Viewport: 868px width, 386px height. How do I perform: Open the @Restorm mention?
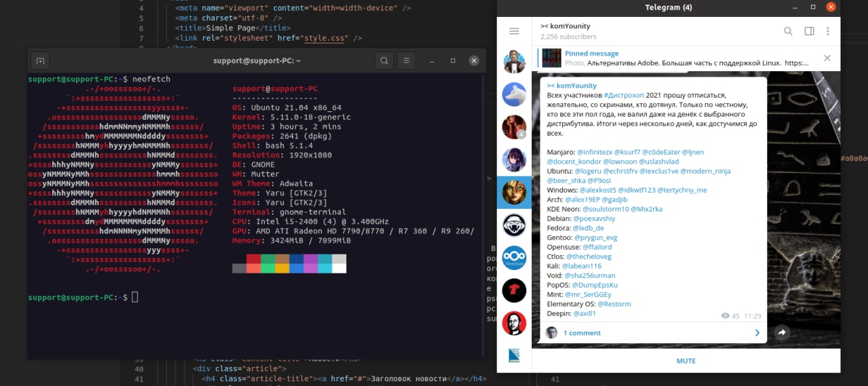(614, 304)
